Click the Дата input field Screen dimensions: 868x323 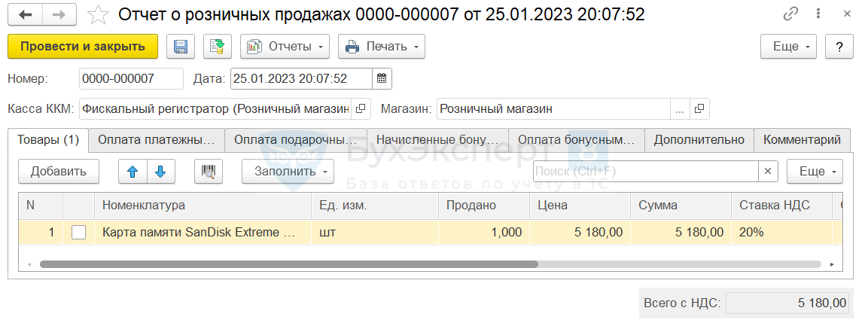click(x=301, y=78)
